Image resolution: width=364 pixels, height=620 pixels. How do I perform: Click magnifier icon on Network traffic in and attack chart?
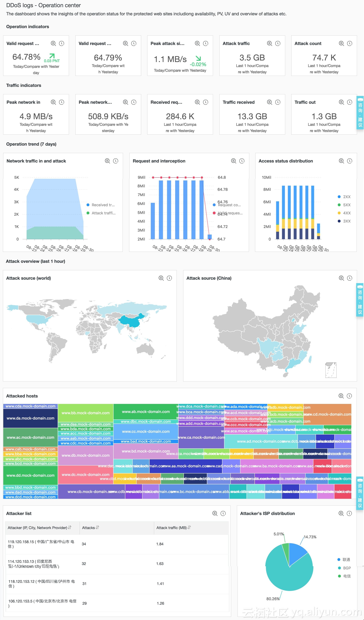coord(107,161)
